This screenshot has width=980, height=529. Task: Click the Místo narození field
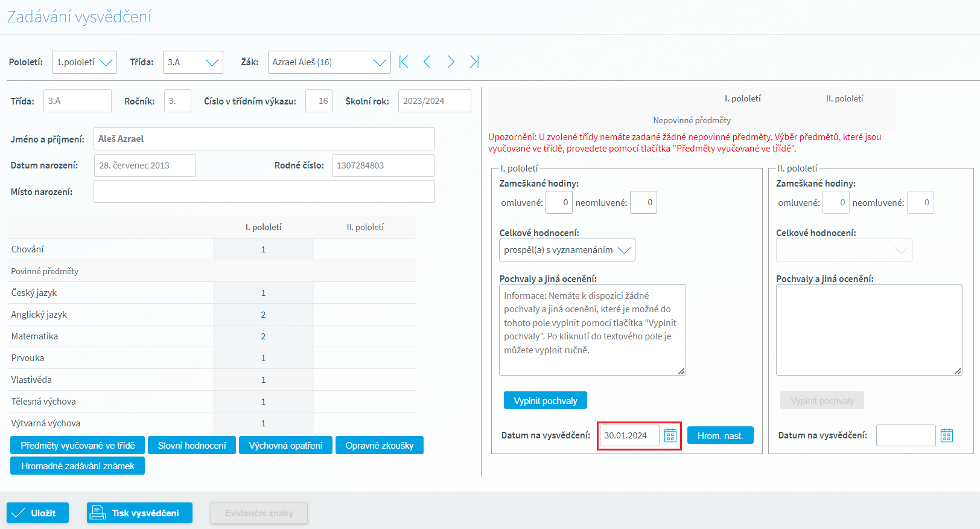point(264,191)
